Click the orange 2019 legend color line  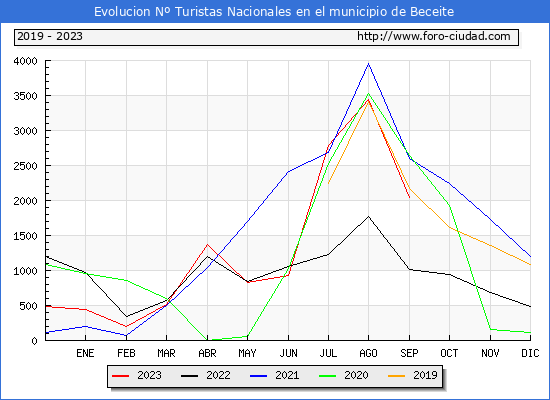396,376
